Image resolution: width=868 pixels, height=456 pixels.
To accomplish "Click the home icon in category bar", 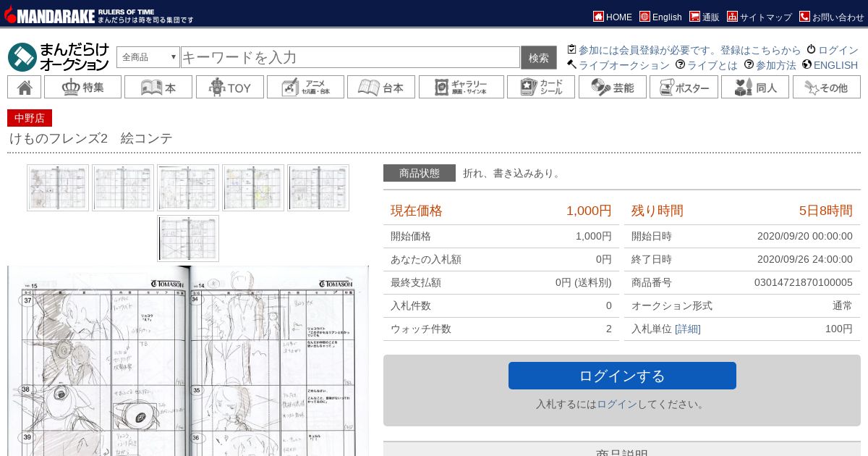I will point(24,88).
